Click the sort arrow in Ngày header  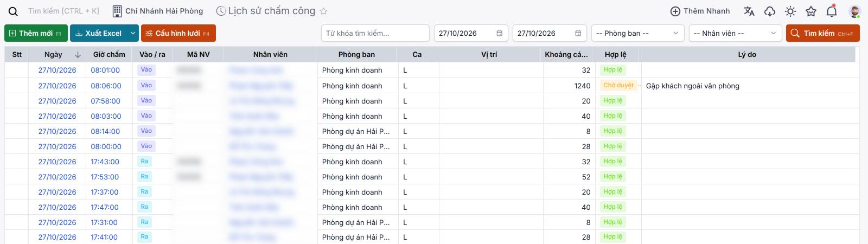(x=78, y=54)
